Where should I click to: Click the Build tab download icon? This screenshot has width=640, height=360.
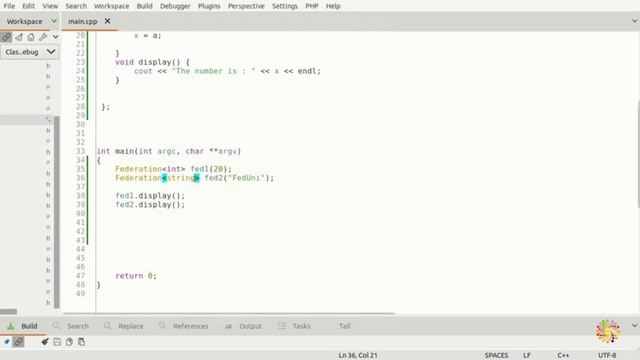(11, 326)
